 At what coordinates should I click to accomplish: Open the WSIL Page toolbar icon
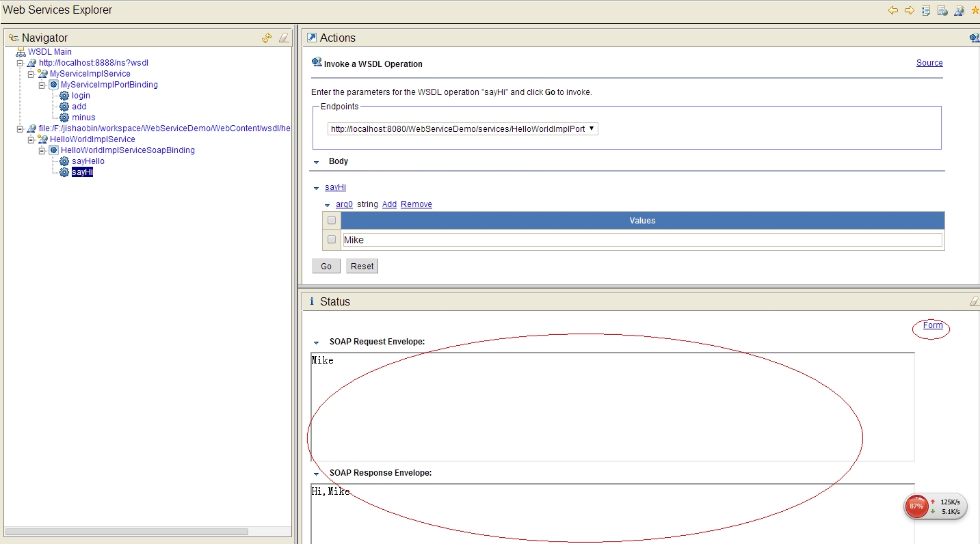point(942,10)
